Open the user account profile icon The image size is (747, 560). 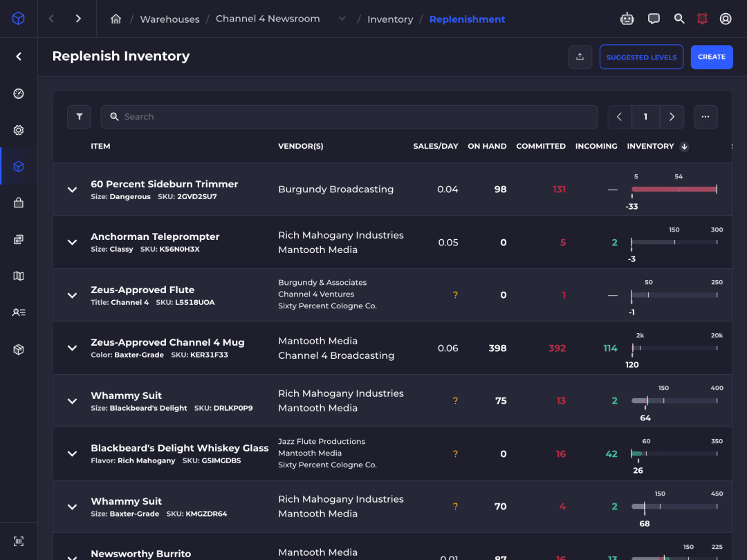pos(726,19)
